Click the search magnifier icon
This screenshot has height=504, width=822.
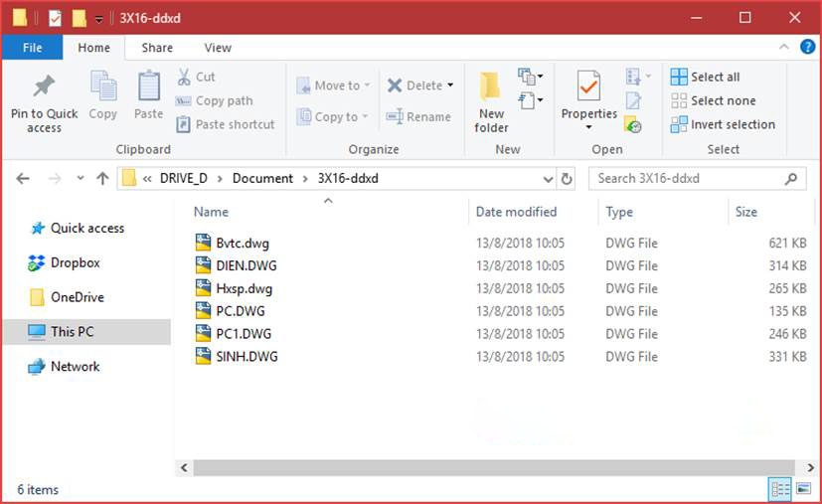click(x=790, y=179)
